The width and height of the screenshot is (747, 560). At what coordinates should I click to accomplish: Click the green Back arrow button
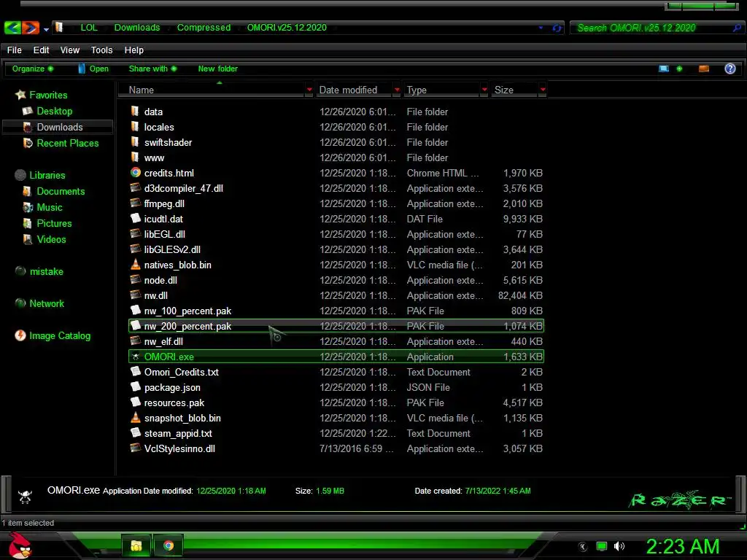coord(12,28)
